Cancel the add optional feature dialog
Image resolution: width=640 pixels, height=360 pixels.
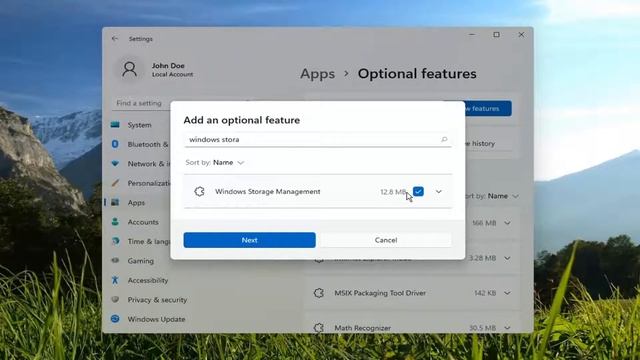[386, 240]
